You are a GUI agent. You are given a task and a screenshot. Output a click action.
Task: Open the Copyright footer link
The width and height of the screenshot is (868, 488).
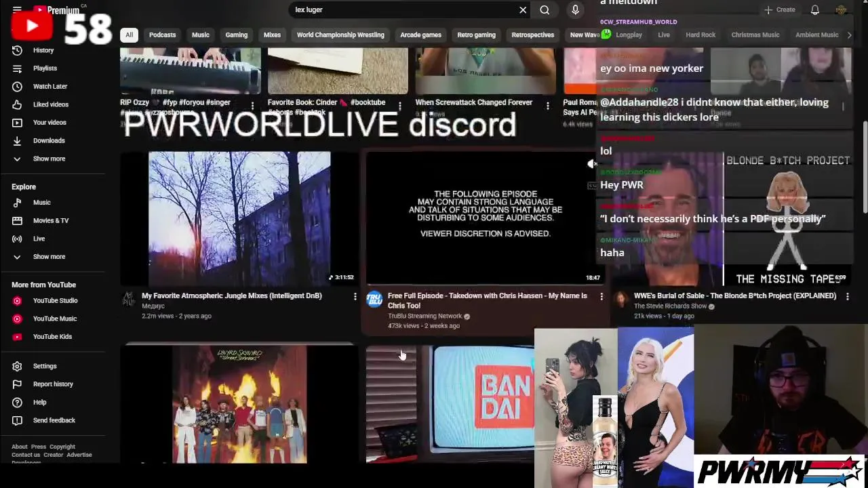pyautogui.click(x=62, y=447)
